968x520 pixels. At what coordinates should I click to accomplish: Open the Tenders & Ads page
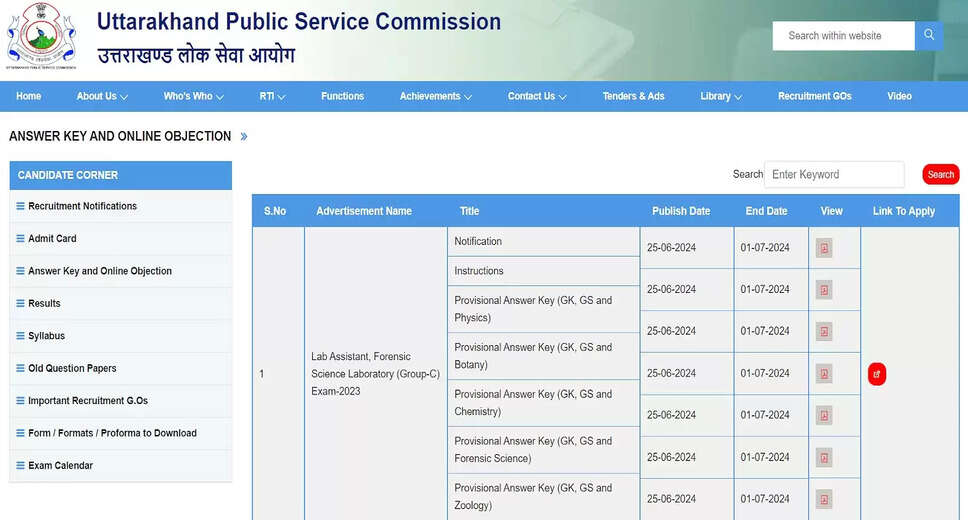click(633, 96)
